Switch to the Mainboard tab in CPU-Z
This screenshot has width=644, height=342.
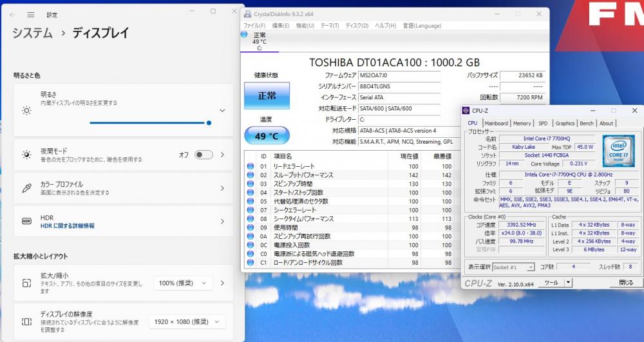coord(496,123)
